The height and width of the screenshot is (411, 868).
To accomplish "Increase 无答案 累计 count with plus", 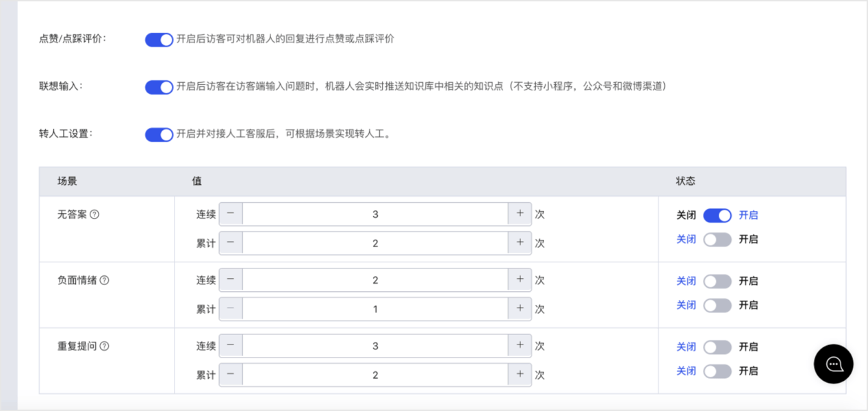I will [520, 242].
